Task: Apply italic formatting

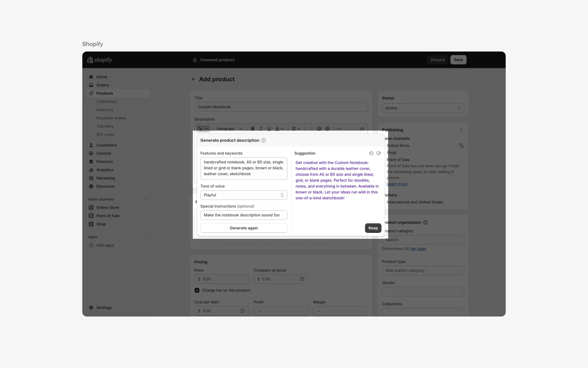Action: pyautogui.click(x=261, y=128)
